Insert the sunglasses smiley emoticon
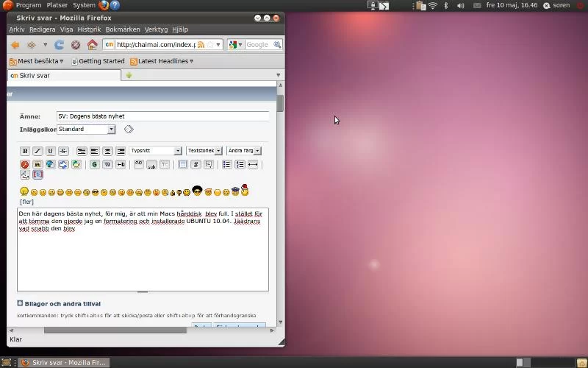This screenshot has height=368, width=588. click(96, 192)
